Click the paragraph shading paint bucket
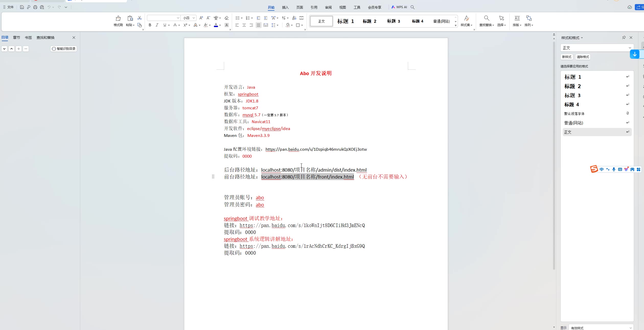Image resolution: width=644 pixels, height=330 pixels. click(x=288, y=25)
